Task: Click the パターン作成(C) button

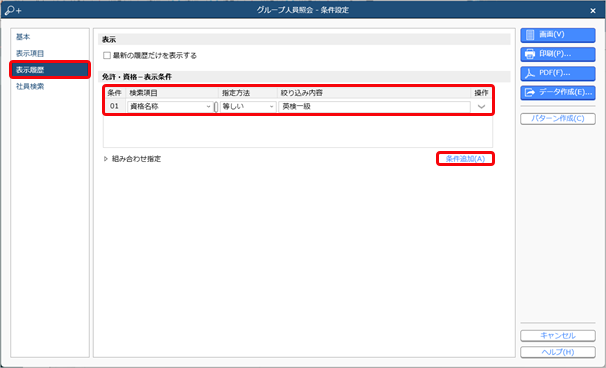Action: point(558,119)
